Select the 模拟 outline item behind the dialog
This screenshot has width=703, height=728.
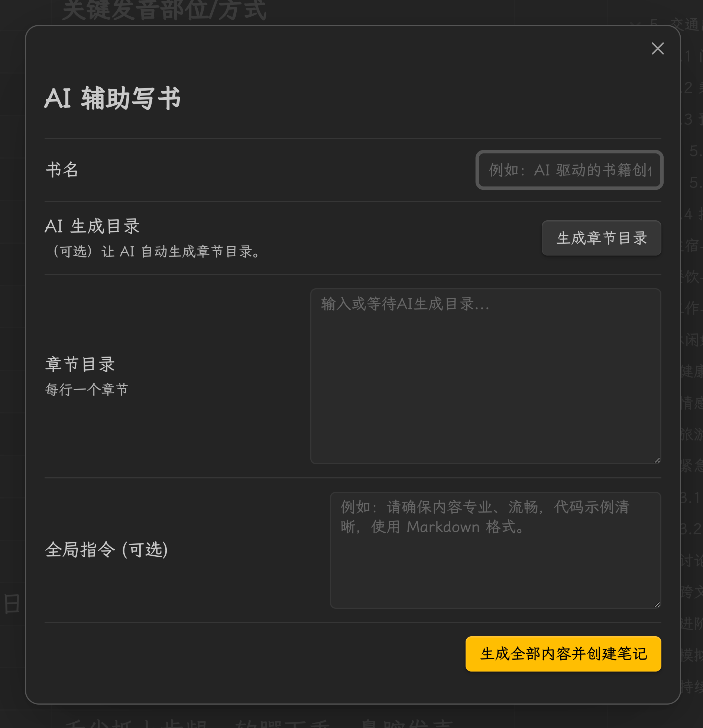(x=691, y=655)
